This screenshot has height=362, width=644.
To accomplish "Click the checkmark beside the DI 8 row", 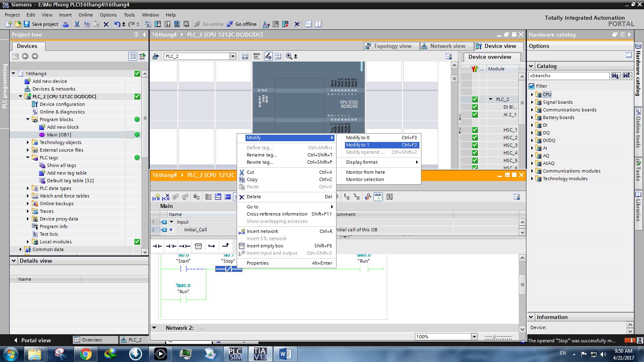I will click(x=475, y=107).
